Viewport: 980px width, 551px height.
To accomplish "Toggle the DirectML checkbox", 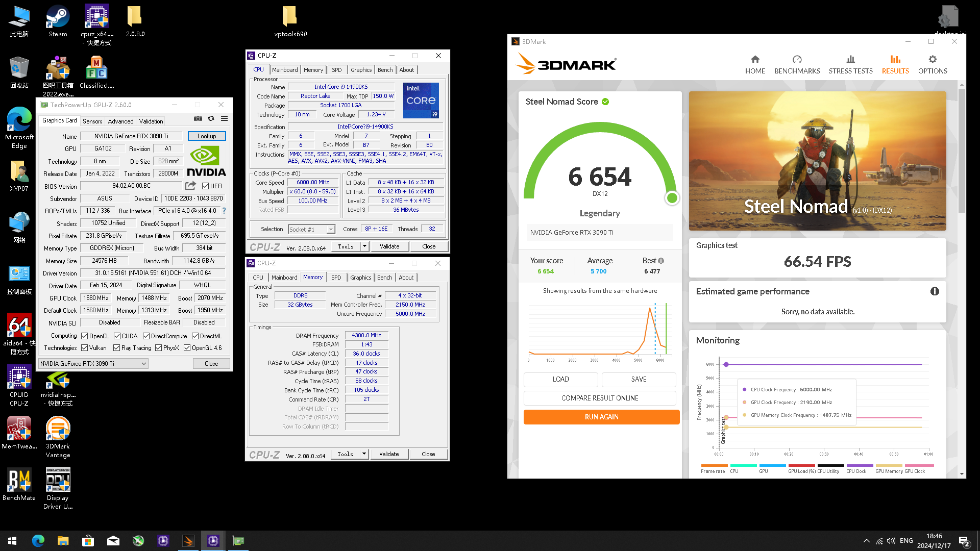I will click(195, 336).
